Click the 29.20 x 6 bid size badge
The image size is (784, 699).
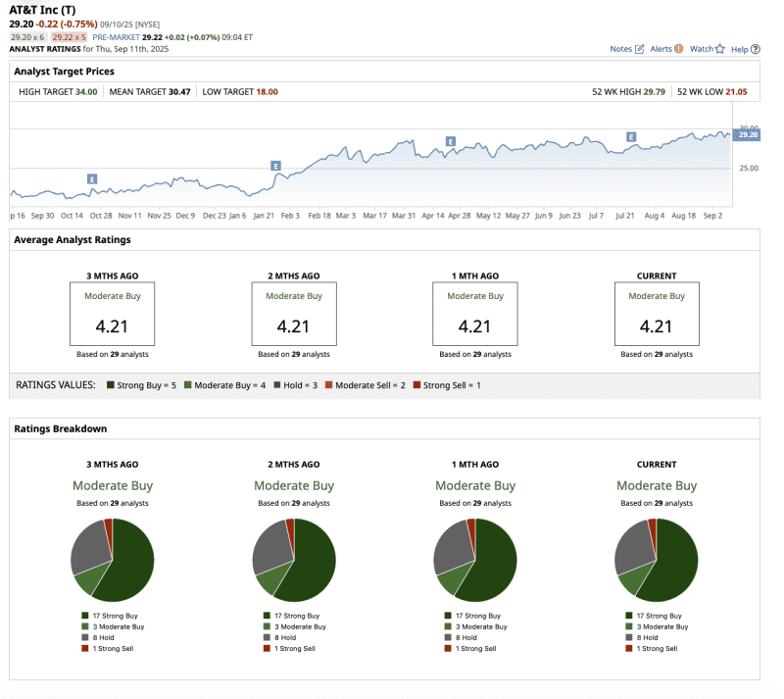(x=27, y=36)
